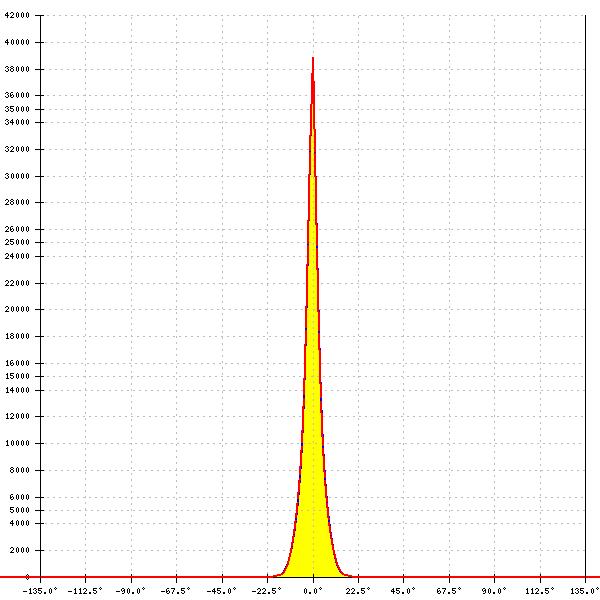Click the 40000 y-axis label
This screenshot has height=600, width=600.
pyautogui.click(x=17, y=42)
